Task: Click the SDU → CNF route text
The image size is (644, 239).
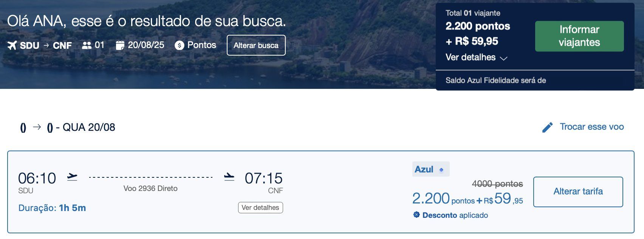Action: 46,45
